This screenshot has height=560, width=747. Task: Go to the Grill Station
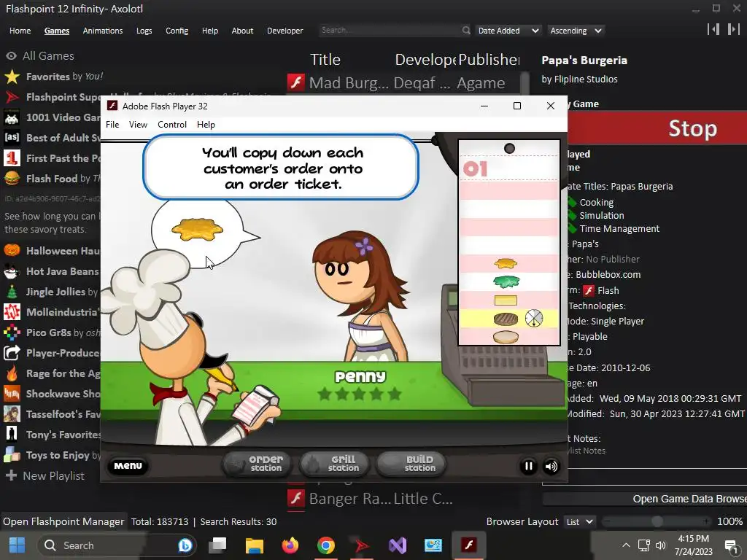click(334, 464)
